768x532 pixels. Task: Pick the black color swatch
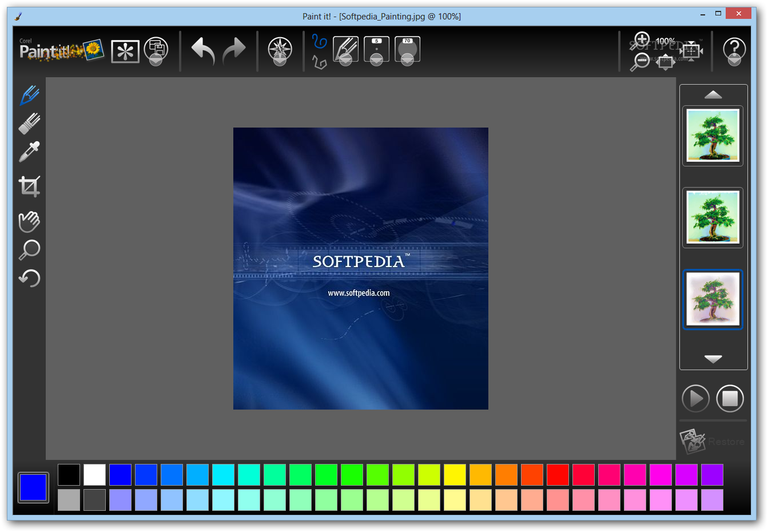click(x=69, y=475)
